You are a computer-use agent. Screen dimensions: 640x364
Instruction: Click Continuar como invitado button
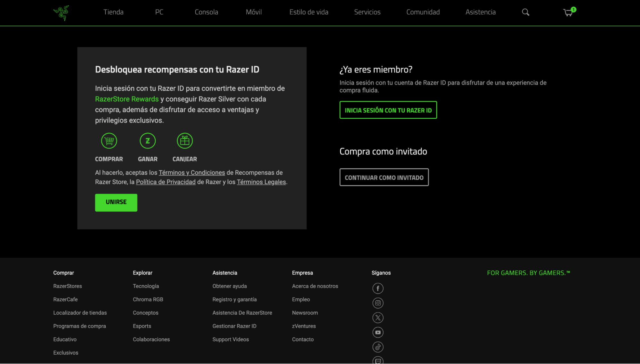tap(384, 177)
